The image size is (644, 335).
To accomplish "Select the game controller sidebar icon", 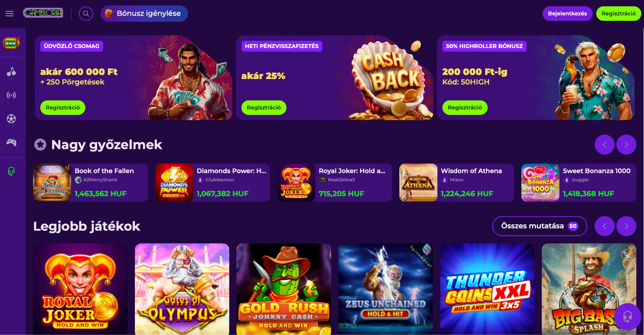I will pos(11,142).
